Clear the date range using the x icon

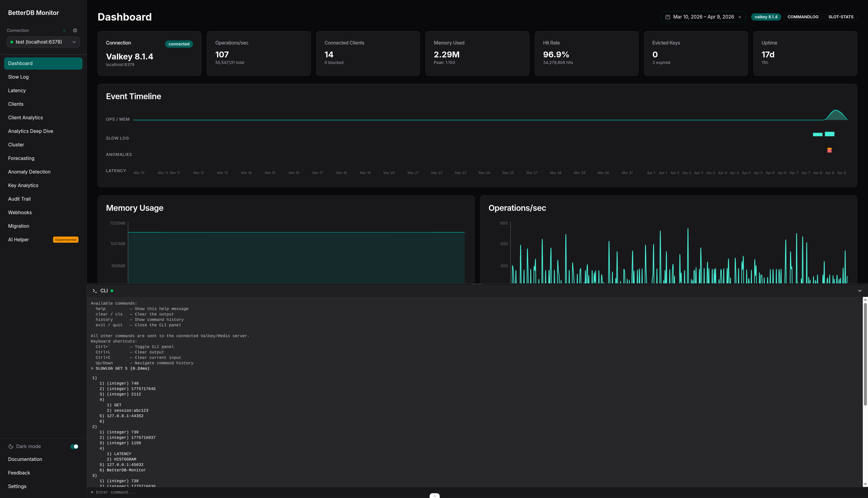point(740,17)
